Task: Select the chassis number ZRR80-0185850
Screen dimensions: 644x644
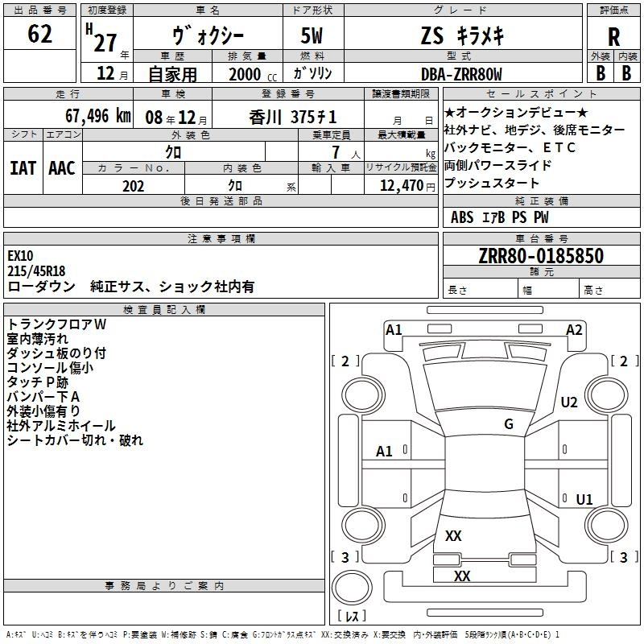Action: [541, 256]
